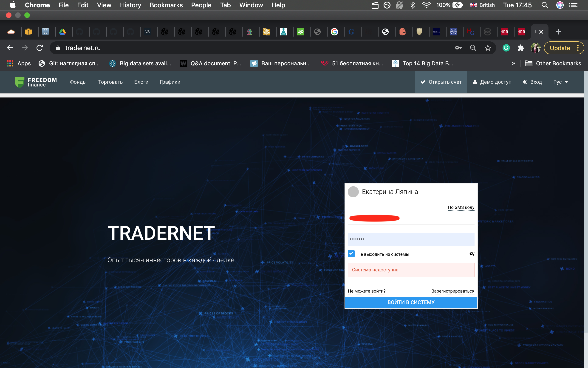588x368 pixels.
Task: Open Git: наглядная сп... bookmark
Action: point(69,63)
